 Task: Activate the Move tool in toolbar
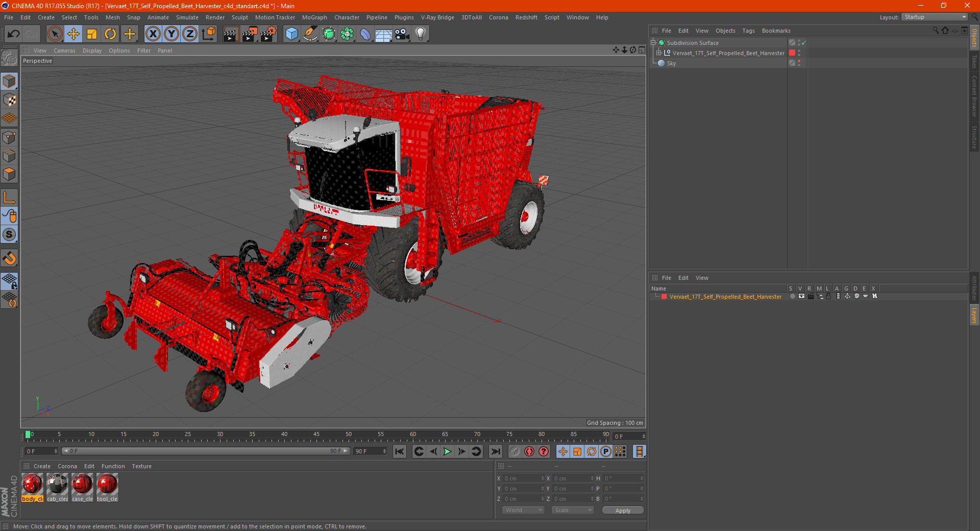point(73,34)
